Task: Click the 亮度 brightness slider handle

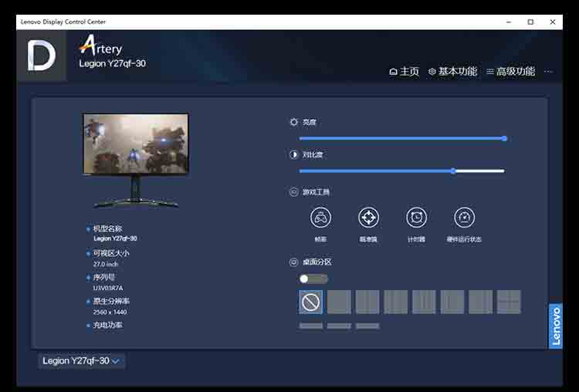Action: coord(504,138)
